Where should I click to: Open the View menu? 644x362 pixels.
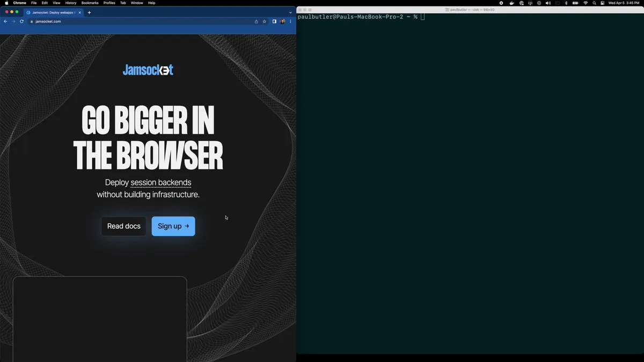(x=56, y=3)
